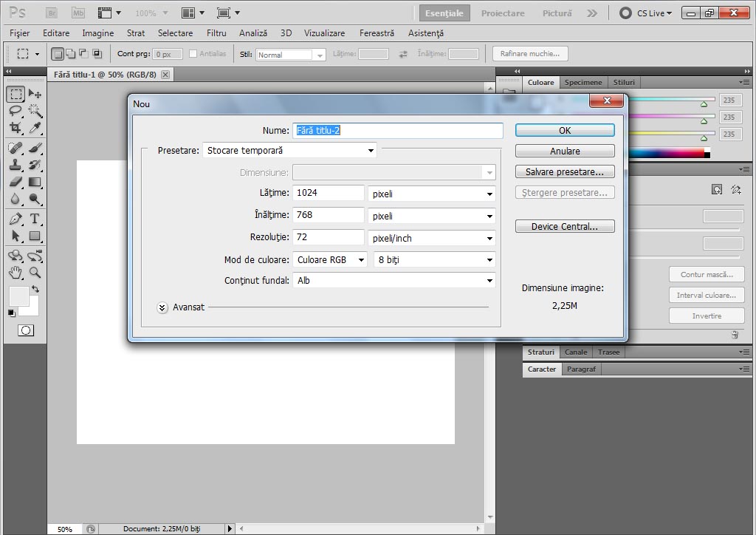Viewport: 756px width, 535px height.
Task: Open the Imagine menu
Action: click(x=98, y=33)
